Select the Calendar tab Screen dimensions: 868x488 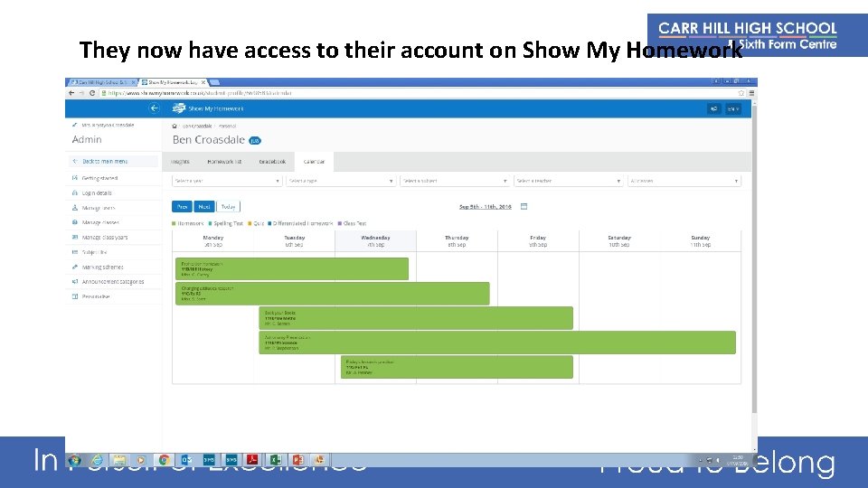tap(314, 162)
